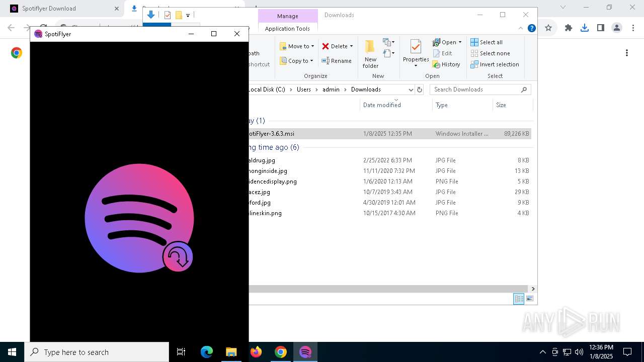This screenshot has width=644, height=362.
Task: Expand the Move to dropdown arrow
Action: [x=312, y=46]
